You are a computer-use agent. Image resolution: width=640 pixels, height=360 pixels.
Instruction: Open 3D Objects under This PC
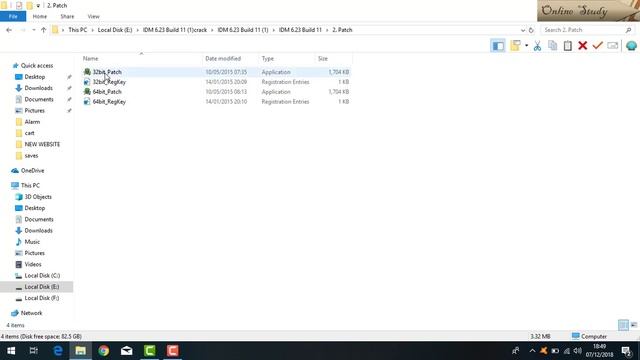(38, 196)
